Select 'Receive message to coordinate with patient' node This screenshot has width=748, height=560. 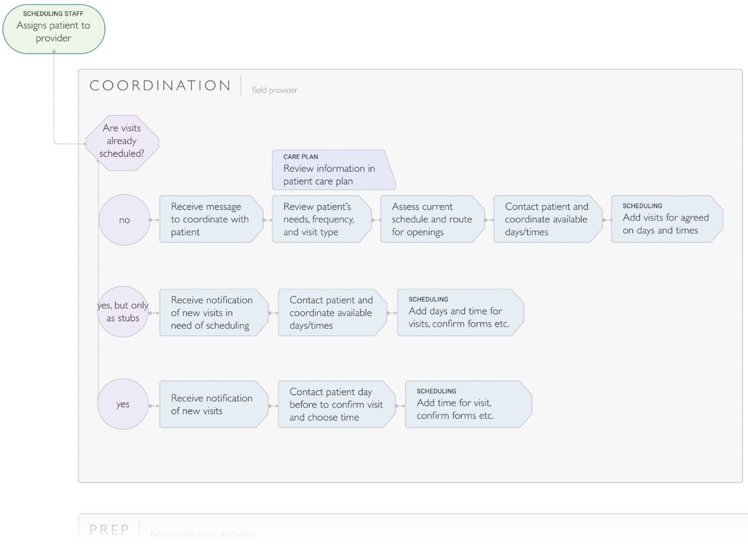click(211, 220)
